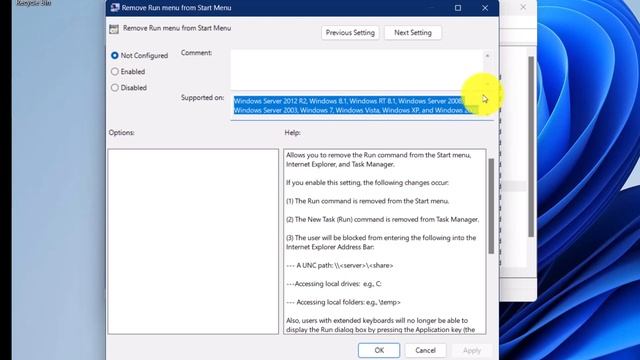Image resolution: width=640 pixels, height=360 pixels.
Task: Close the background window behind the dialog
Action: pos(523,7)
